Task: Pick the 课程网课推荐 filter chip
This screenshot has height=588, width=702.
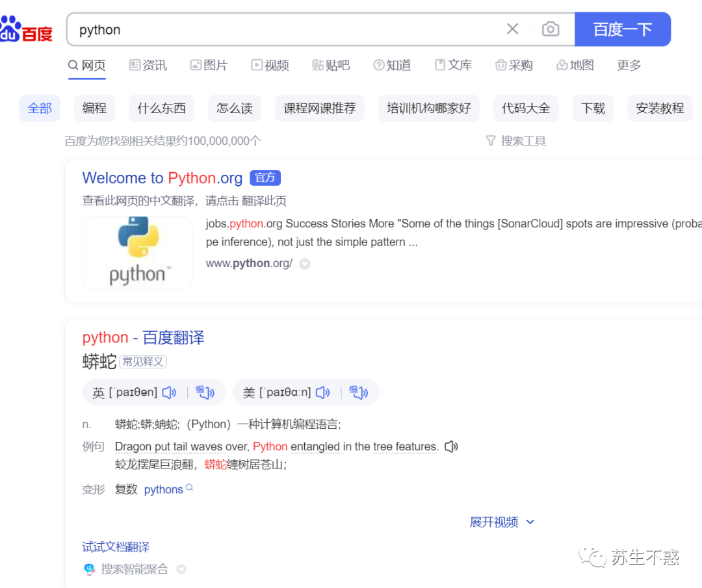Action: point(320,109)
